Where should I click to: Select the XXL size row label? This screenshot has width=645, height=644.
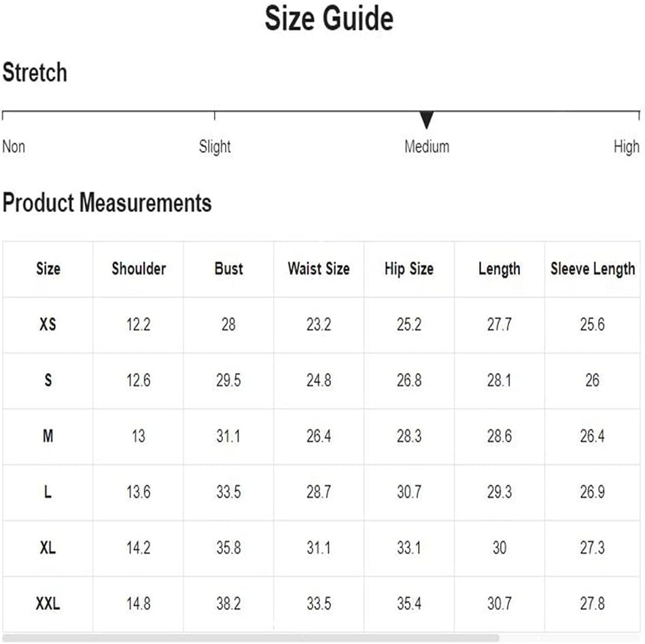(x=48, y=604)
